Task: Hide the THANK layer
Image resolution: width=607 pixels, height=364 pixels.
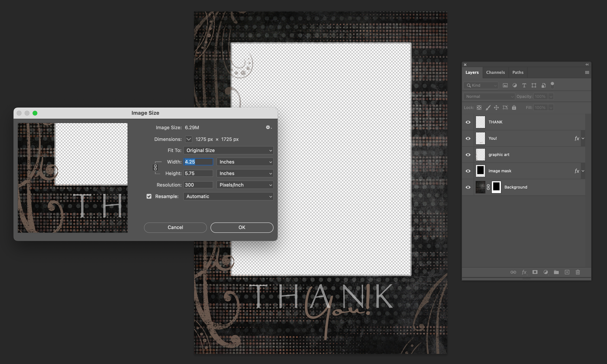Action: click(x=468, y=122)
